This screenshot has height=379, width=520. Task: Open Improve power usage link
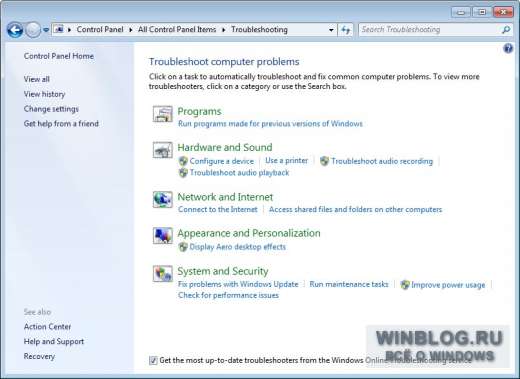pyautogui.click(x=448, y=285)
